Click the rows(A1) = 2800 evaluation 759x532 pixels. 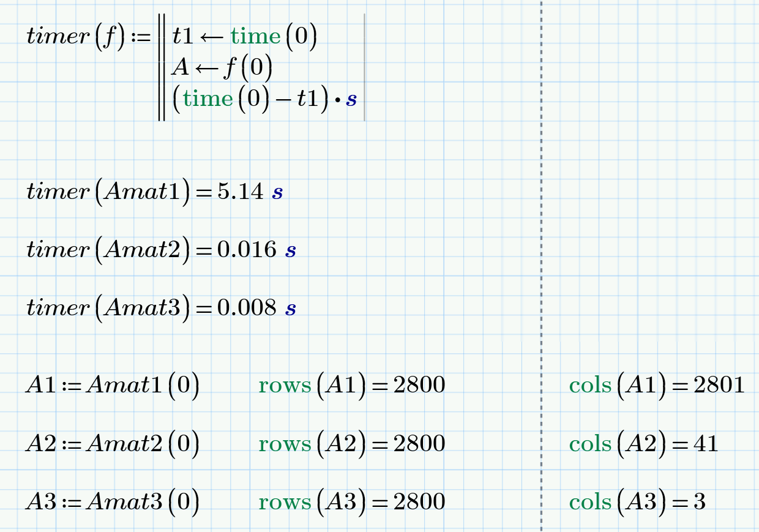pos(352,386)
